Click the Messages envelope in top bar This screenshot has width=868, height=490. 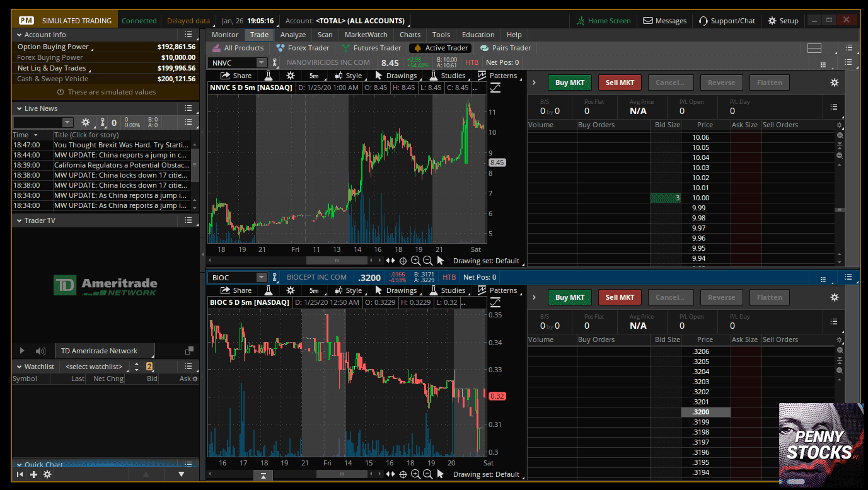(664, 21)
